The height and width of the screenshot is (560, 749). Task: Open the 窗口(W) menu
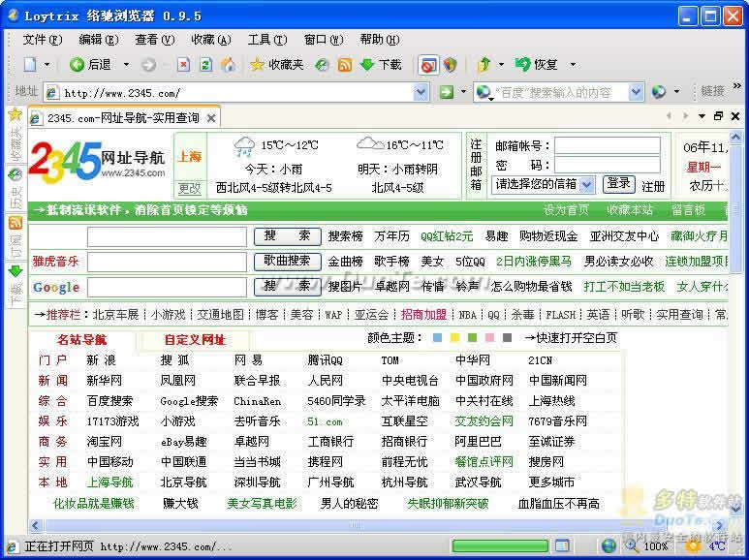tap(324, 39)
